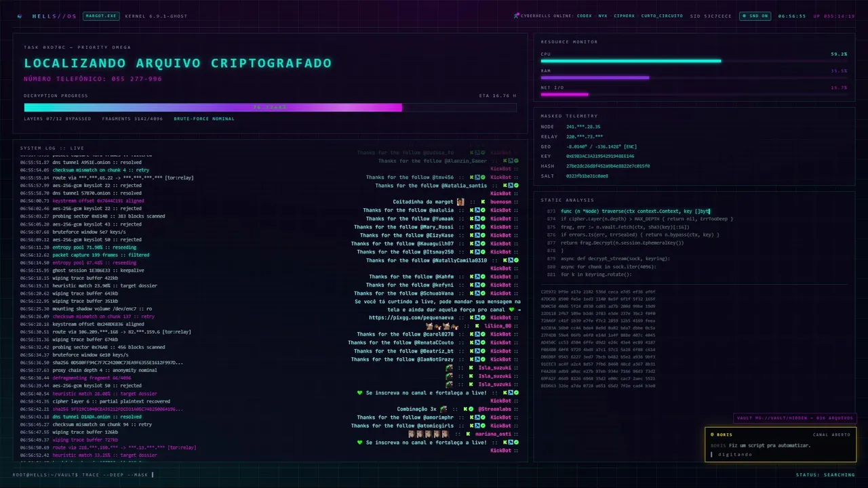
Task: Click the hex dump block in Static Analysis
Action: 598,339
